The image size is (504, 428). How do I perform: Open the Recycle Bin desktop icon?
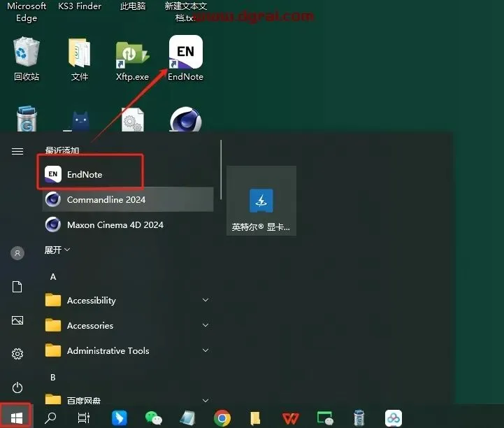(x=27, y=59)
